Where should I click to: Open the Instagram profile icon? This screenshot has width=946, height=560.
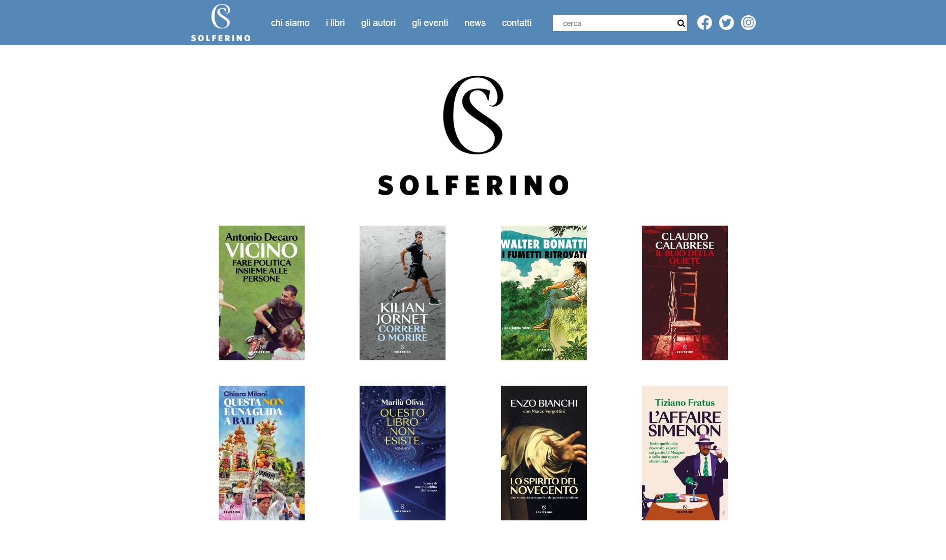pos(748,23)
